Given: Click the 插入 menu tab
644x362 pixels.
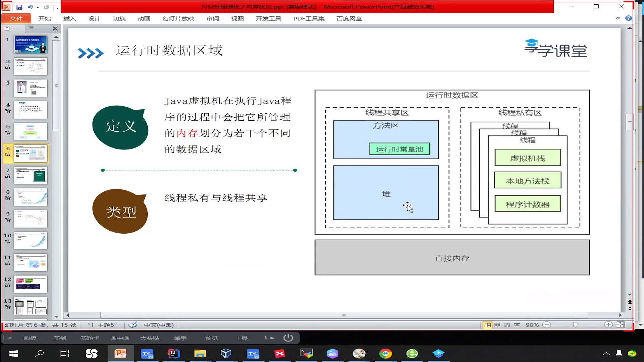Looking at the screenshot, I should tap(69, 18).
